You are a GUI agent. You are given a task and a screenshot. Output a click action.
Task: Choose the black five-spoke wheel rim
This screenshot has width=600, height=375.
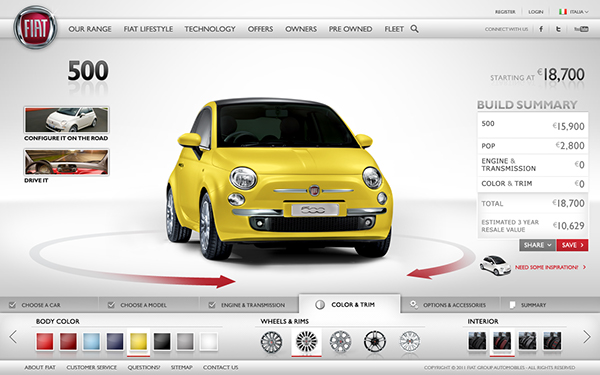[x=375, y=342]
